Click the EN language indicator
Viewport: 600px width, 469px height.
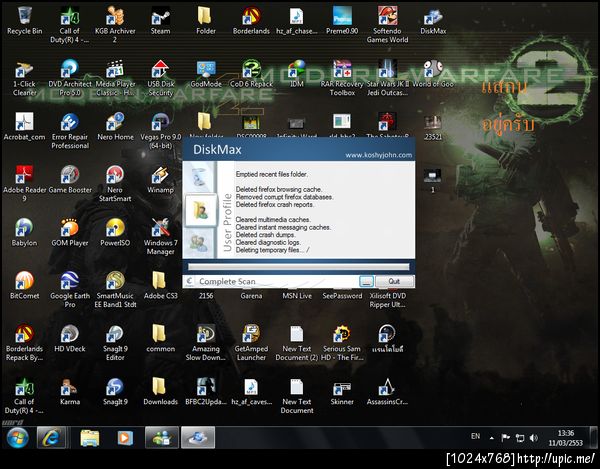click(x=475, y=436)
